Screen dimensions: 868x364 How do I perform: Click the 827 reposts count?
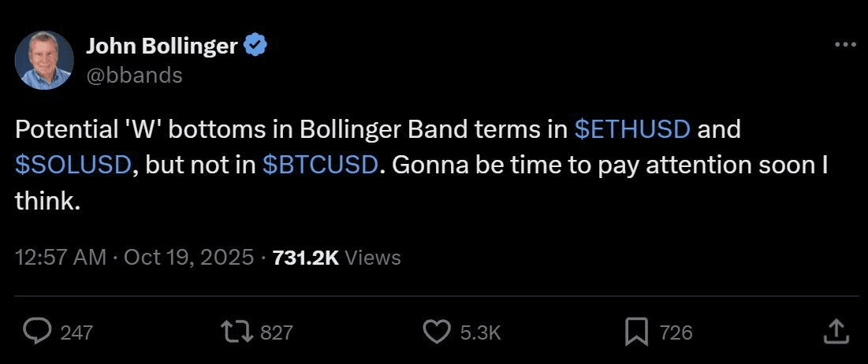pyautogui.click(x=276, y=332)
